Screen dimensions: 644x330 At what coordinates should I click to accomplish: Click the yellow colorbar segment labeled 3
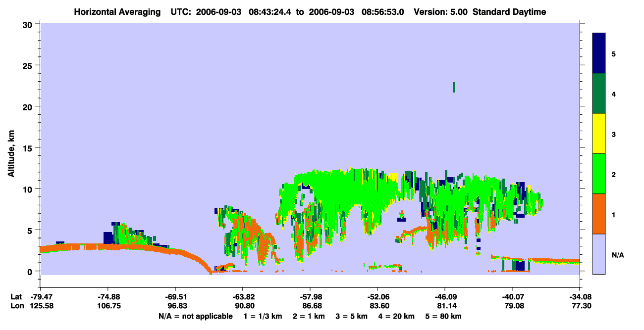(599, 134)
